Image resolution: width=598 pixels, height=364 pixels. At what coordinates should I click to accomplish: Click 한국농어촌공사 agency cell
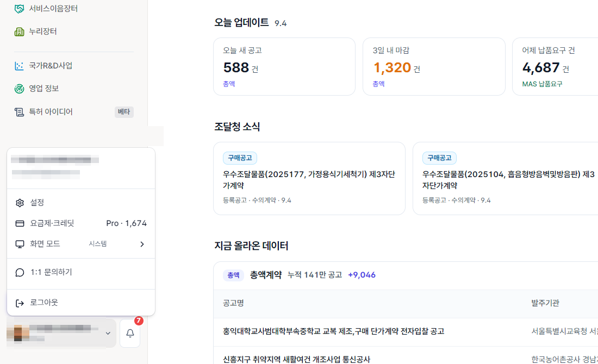click(564, 359)
